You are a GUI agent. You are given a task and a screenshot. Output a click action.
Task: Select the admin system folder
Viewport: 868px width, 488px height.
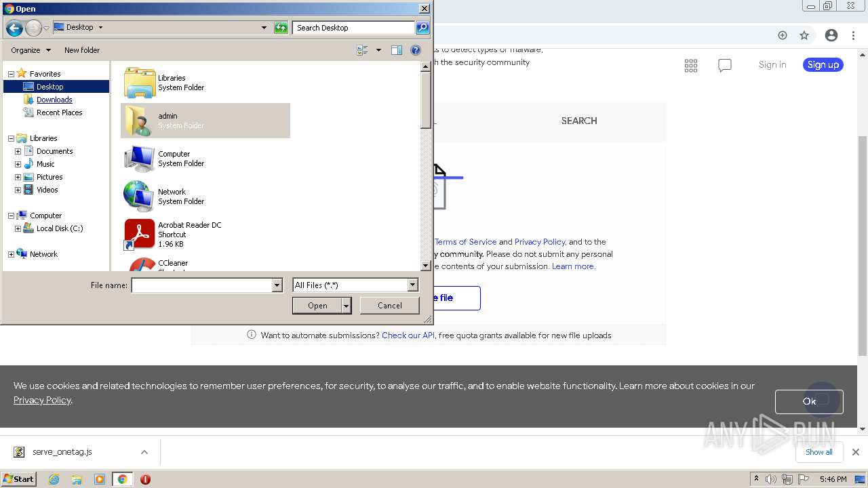click(x=205, y=121)
